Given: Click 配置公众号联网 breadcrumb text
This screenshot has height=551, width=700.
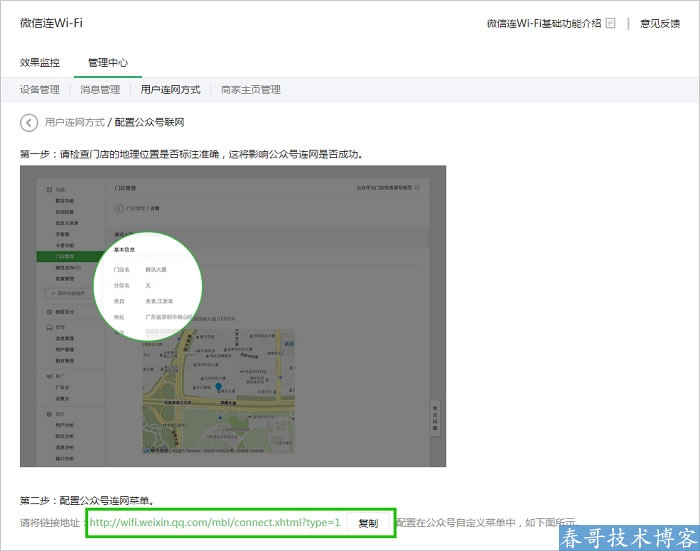Looking at the screenshot, I should [x=150, y=122].
